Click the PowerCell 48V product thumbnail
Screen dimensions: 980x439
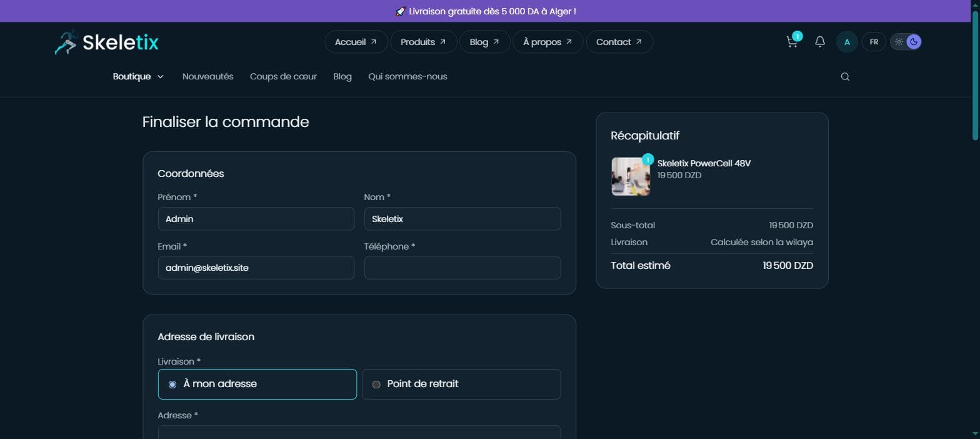pos(630,176)
